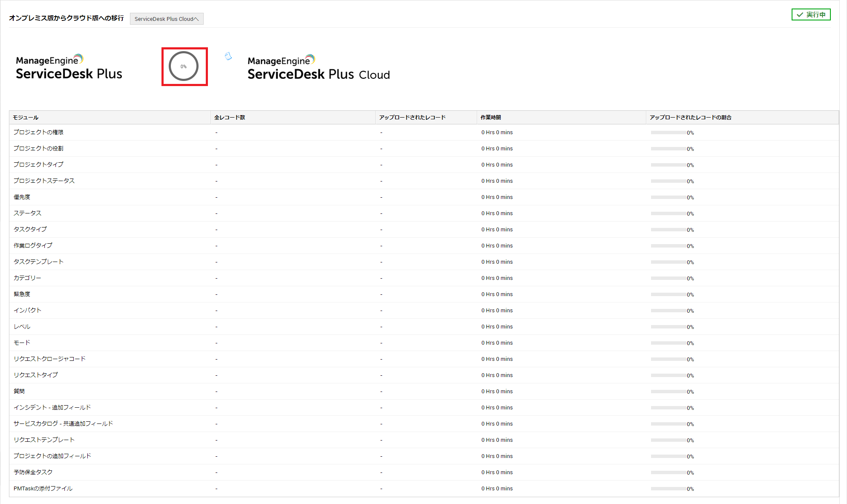The image size is (847, 504).
Task: Click the モジュール column header
Action: click(x=26, y=118)
